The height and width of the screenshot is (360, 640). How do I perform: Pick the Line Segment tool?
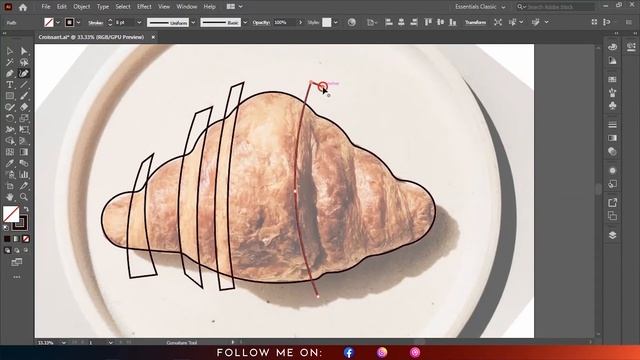pos(24,85)
